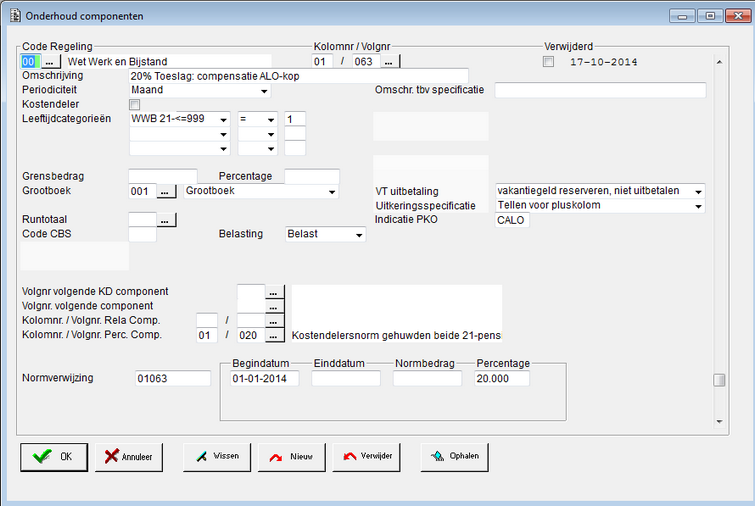The width and height of the screenshot is (755, 506).
Task: Click the 'Wet Werk en Bijstand' text
Action: [117, 62]
